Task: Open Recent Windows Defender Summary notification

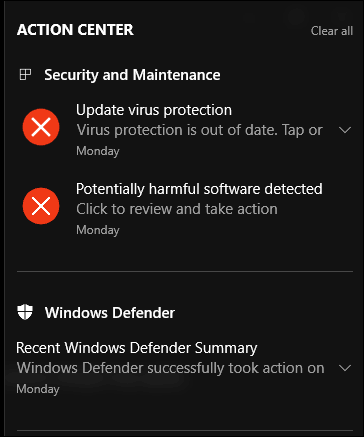Action: 137,348
